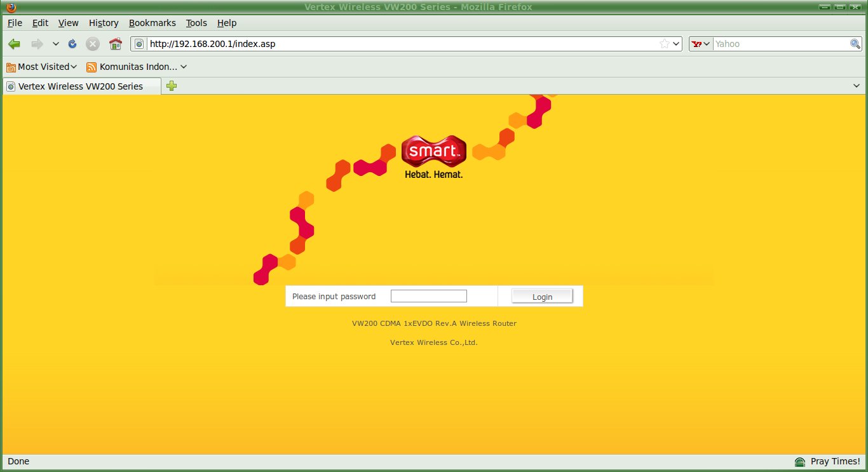This screenshot has height=472, width=868.
Task: Click the 'Vertex Wireless Co.,Ltd.' text
Action: click(434, 342)
